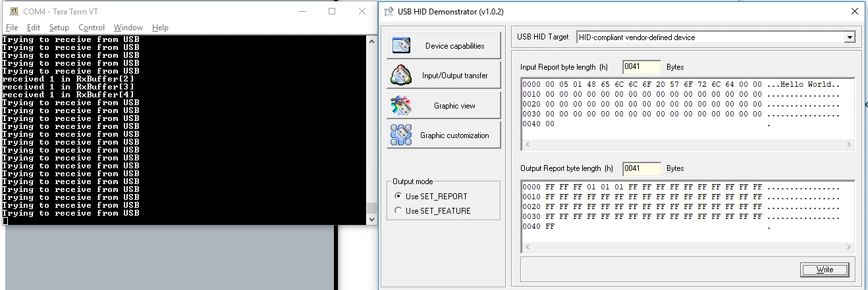Click the Graphic customization icon
The image size is (868, 290).
(x=401, y=135)
